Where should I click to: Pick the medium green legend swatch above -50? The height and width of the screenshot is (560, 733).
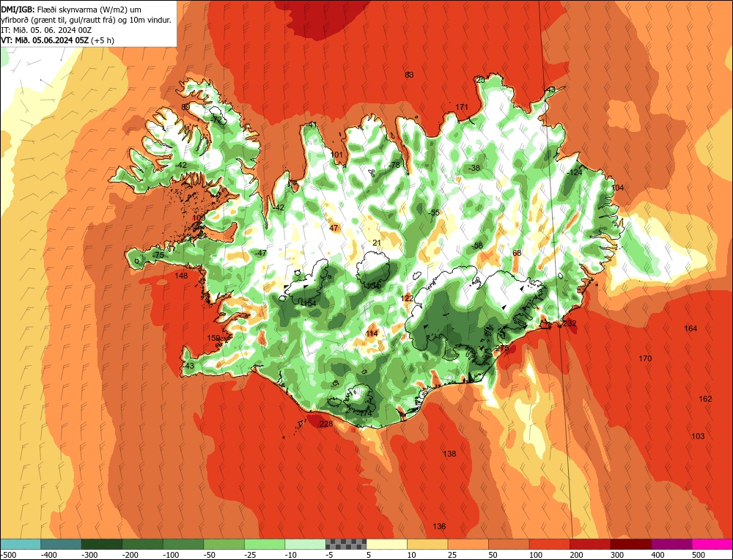tap(224, 544)
